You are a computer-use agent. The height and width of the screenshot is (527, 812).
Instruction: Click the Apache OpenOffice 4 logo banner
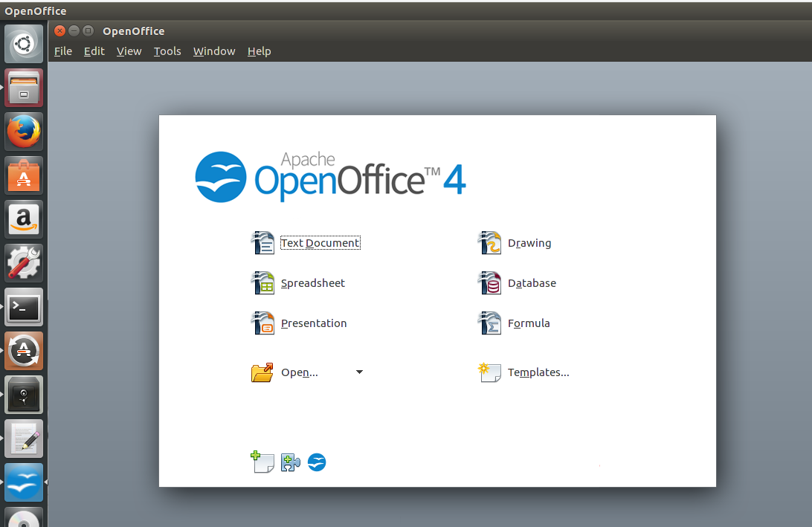tap(329, 177)
